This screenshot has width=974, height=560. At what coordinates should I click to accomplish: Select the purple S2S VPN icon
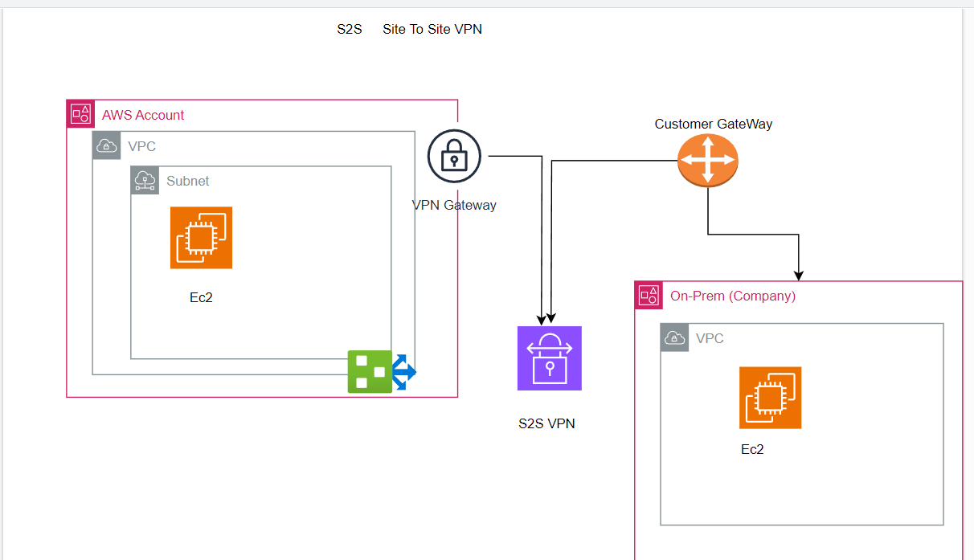pos(550,358)
